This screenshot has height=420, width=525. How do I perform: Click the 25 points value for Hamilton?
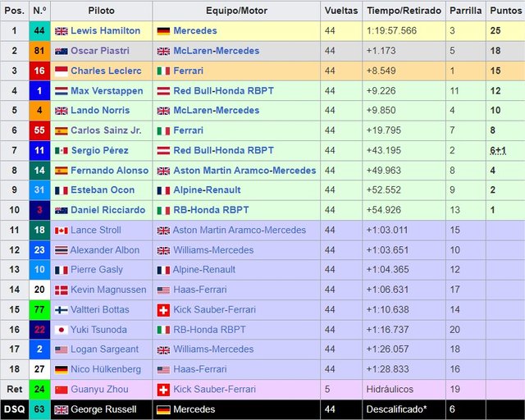coord(495,31)
